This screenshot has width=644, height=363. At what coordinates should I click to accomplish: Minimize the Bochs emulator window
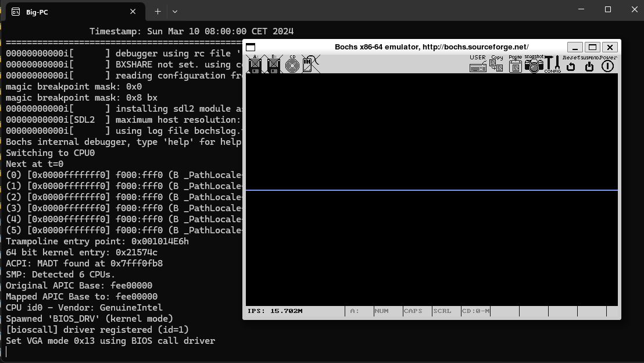coord(575,47)
